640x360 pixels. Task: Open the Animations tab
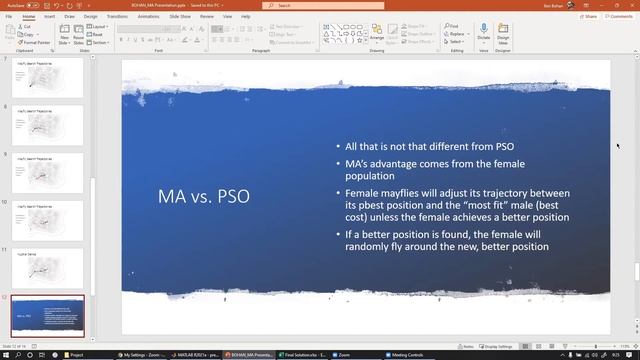[x=148, y=16]
